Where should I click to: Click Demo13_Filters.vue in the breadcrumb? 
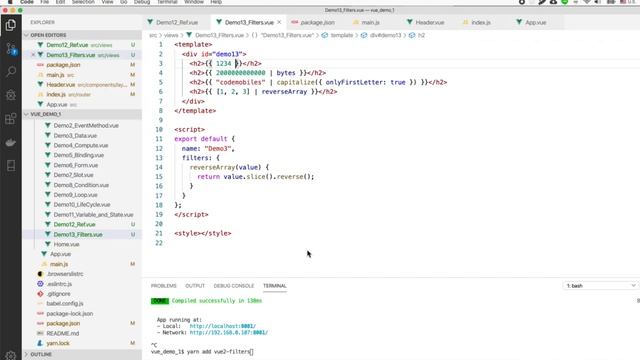point(219,36)
